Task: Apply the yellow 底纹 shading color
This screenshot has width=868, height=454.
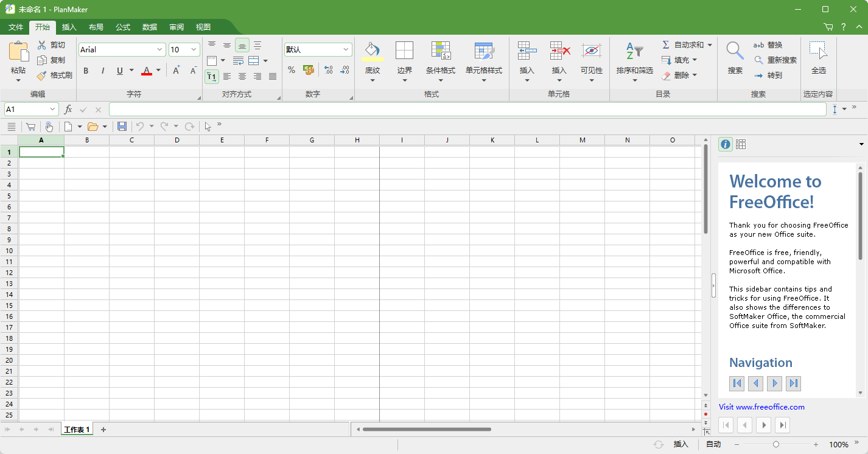Action: pos(372,51)
